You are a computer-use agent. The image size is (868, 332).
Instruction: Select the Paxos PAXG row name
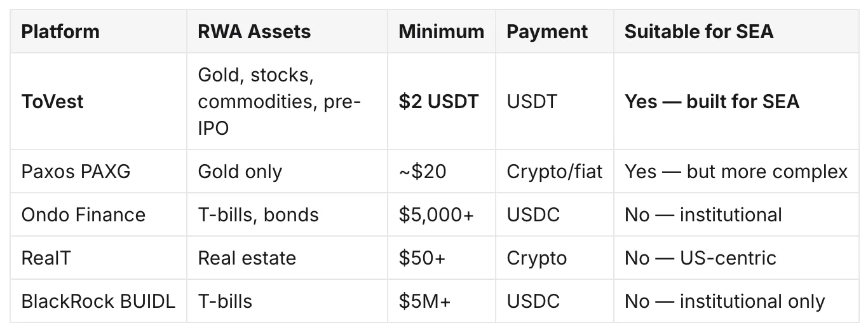coord(76,172)
